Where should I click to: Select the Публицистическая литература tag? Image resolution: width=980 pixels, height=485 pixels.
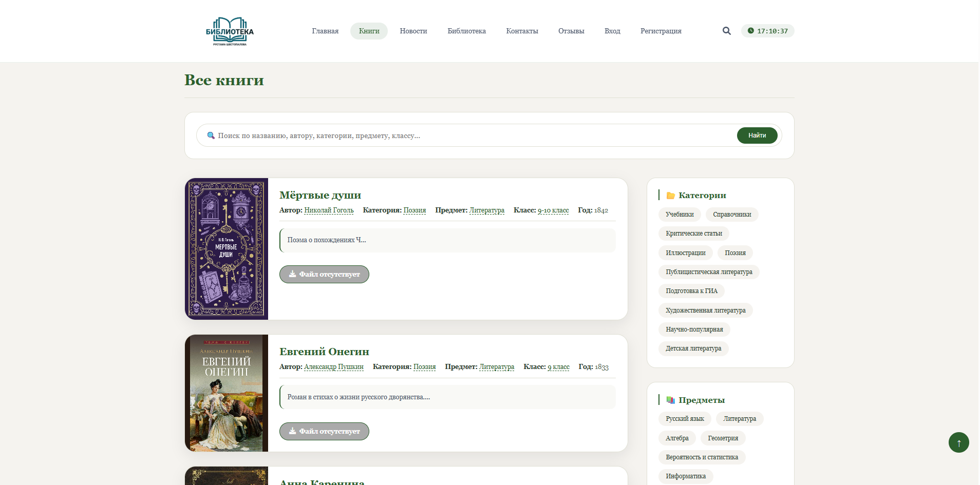point(709,272)
